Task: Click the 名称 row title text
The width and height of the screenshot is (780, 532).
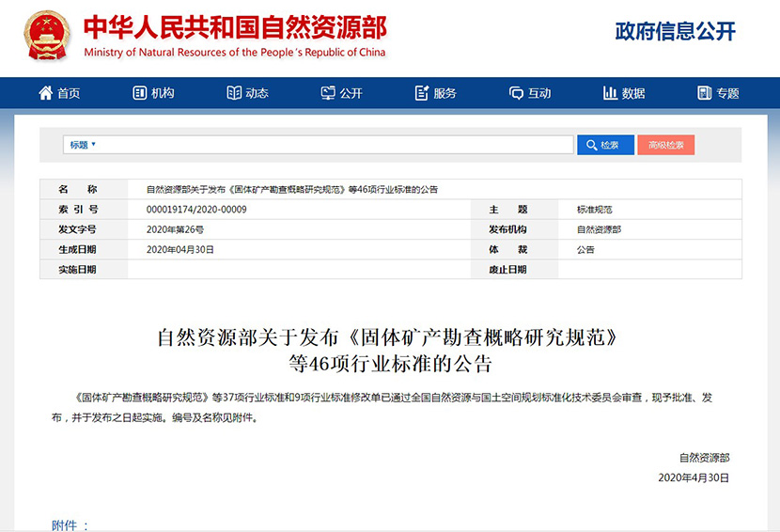Action: tap(292, 189)
